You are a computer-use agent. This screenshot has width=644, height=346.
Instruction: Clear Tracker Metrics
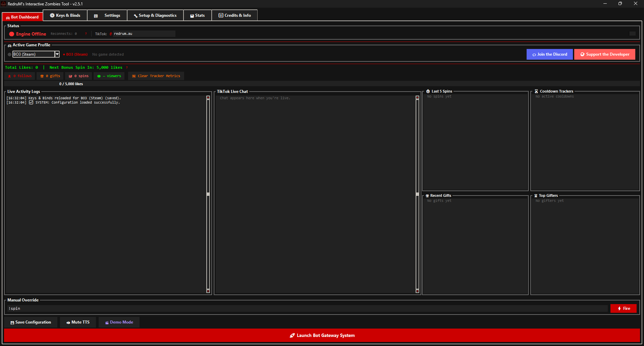click(156, 76)
